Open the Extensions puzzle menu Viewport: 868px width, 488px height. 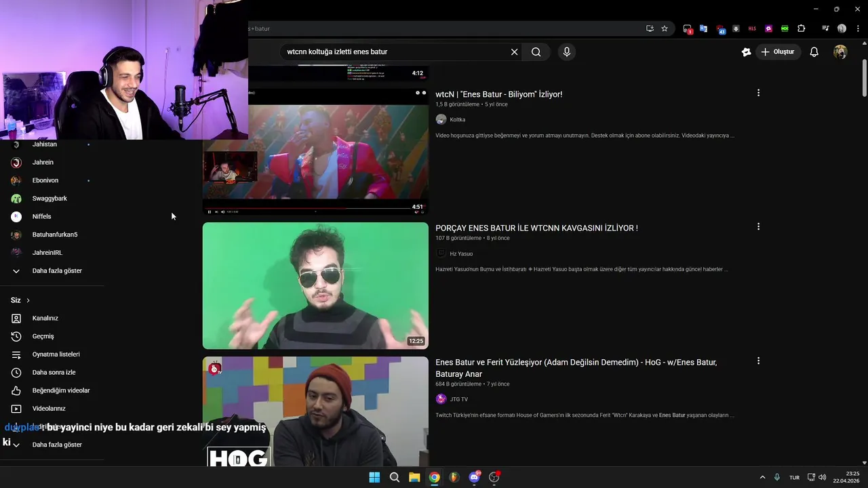[x=802, y=28]
